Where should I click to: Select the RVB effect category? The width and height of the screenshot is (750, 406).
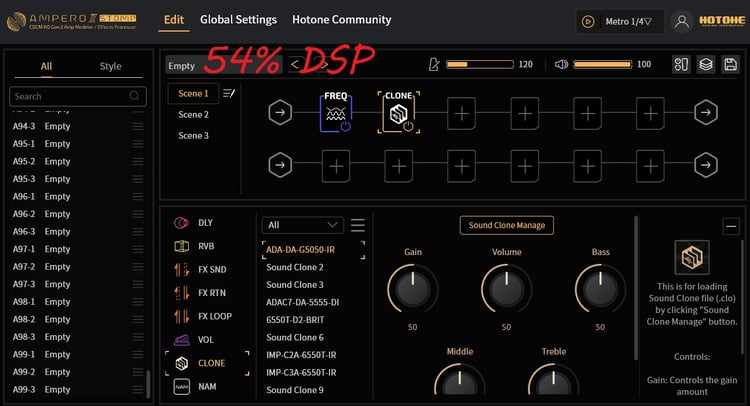[206, 246]
